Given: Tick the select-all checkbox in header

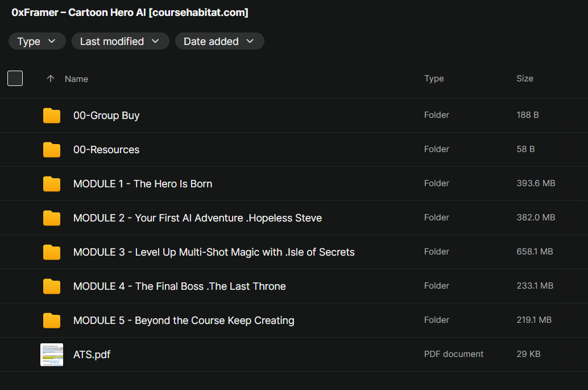Looking at the screenshot, I should point(15,79).
